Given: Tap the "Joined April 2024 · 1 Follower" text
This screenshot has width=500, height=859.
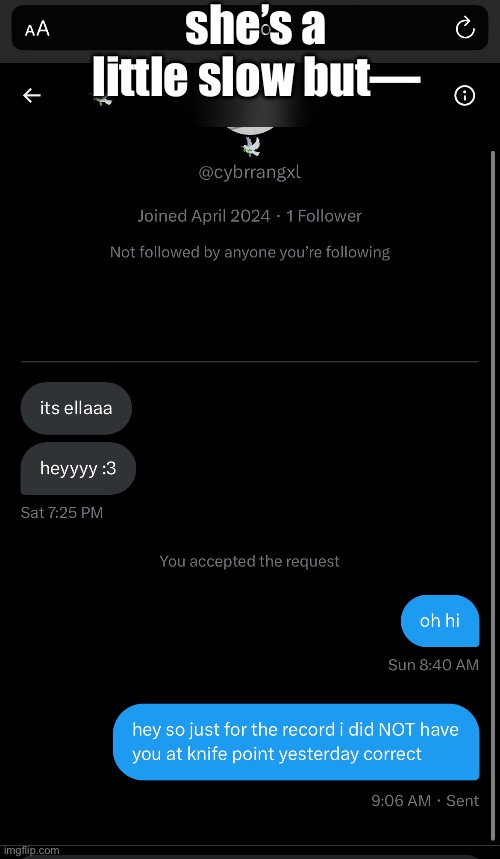Looking at the screenshot, I should point(250,216).
